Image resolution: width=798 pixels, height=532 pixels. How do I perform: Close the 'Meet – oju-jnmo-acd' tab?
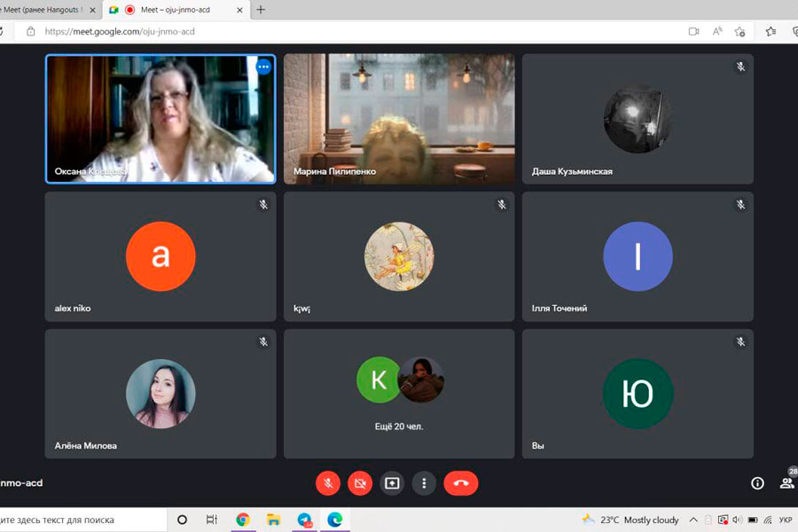[x=239, y=10]
